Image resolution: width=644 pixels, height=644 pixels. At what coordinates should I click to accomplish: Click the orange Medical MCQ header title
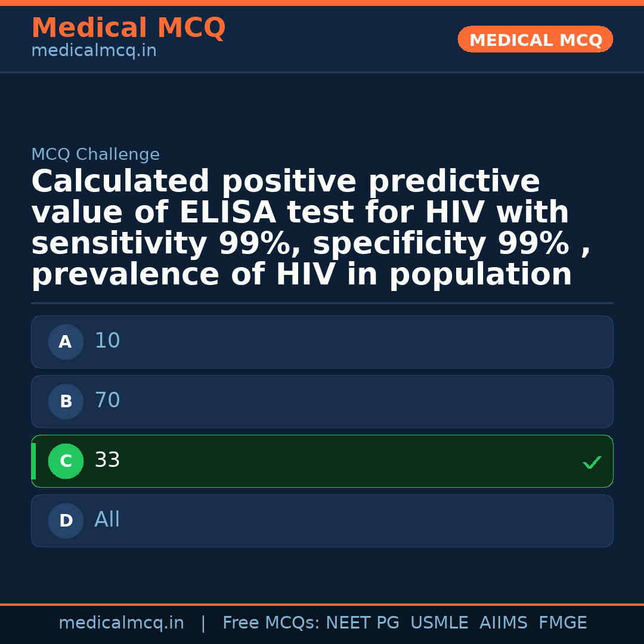pyautogui.click(x=128, y=28)
